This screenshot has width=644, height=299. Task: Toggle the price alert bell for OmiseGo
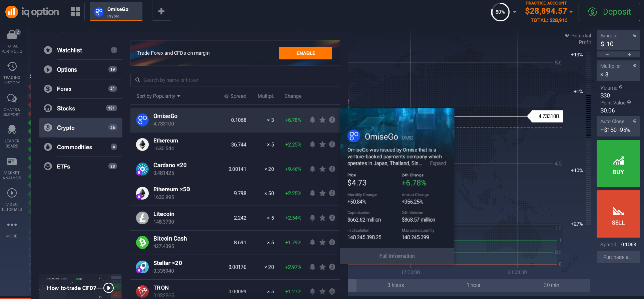312,120
